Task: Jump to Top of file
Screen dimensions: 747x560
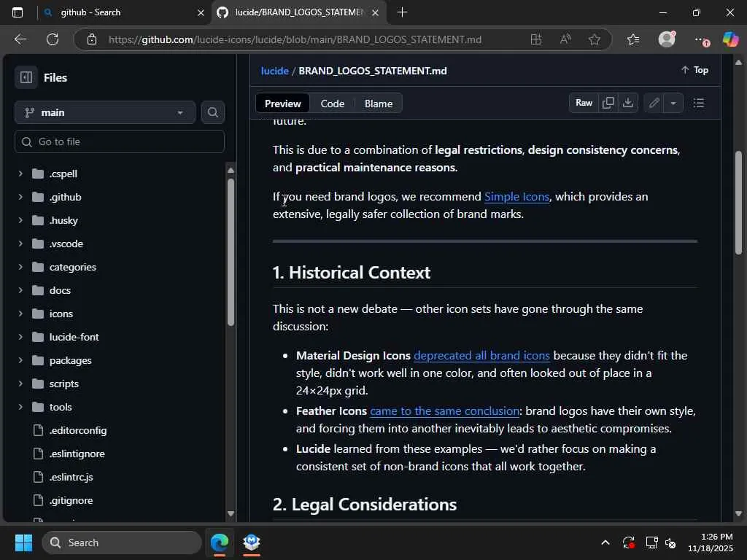Action: (x=694, y=70)
